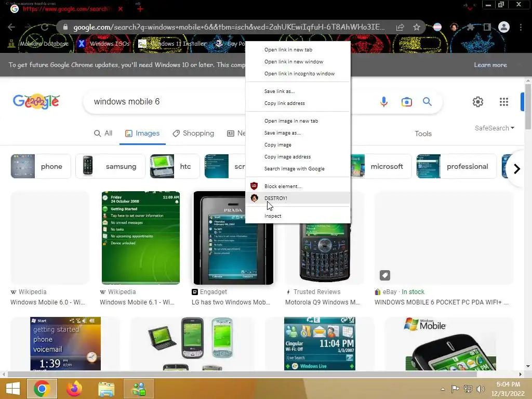Click the vertical page scrollbar
Screen dimensions: 532x399
[528, 107]
